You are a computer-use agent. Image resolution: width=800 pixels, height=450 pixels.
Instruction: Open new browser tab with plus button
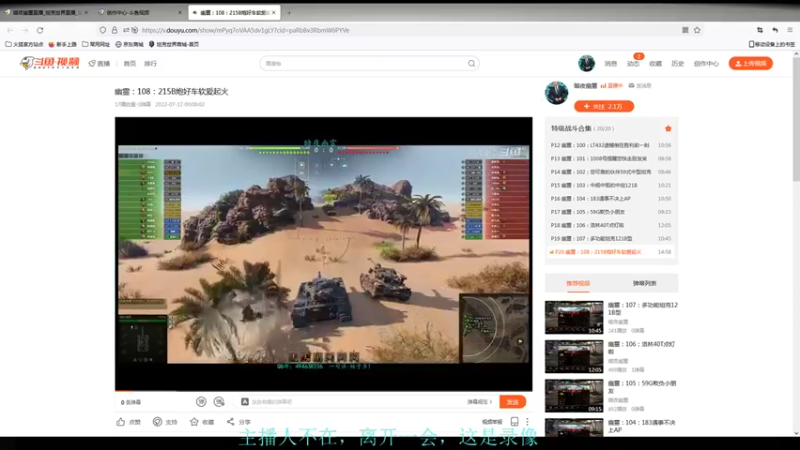[289, 12]
